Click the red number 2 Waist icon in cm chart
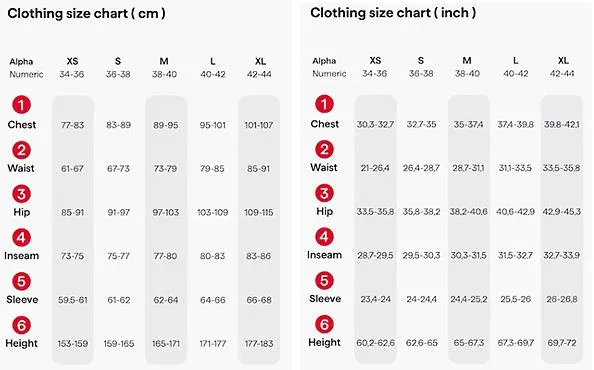Image resolution: width=594 pixels, height=370 pixels. [x=22, y=150]
